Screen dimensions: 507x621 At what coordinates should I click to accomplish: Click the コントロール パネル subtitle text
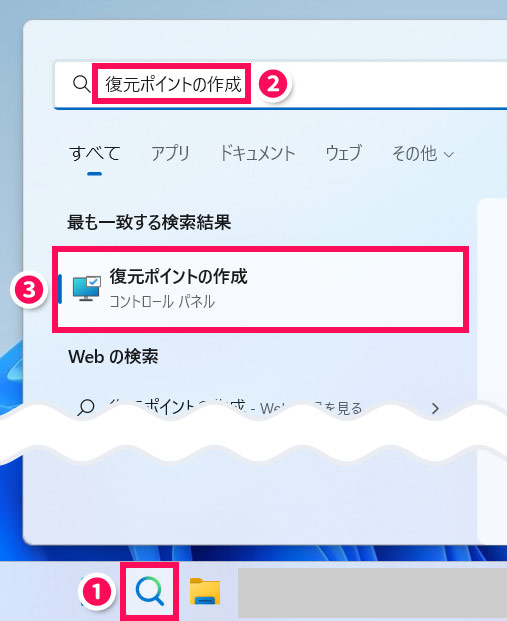pos(162,302)
